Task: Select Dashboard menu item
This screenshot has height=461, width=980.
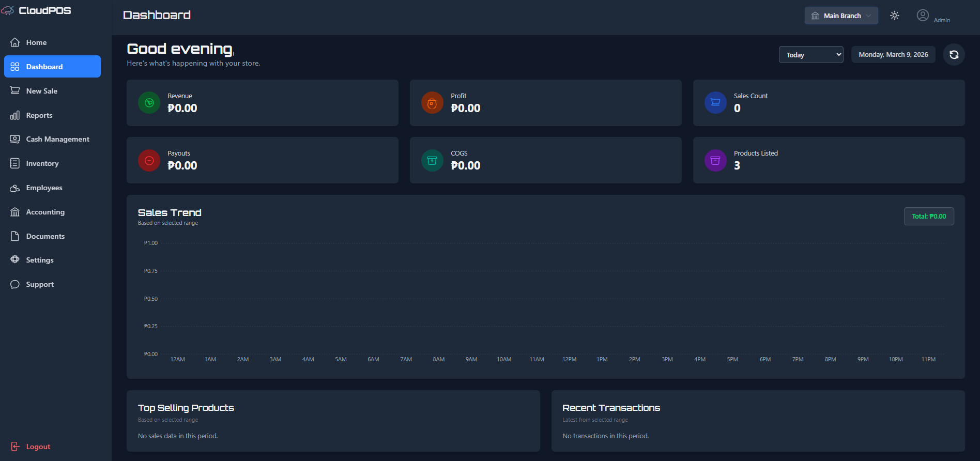Action: click(52, 67)
